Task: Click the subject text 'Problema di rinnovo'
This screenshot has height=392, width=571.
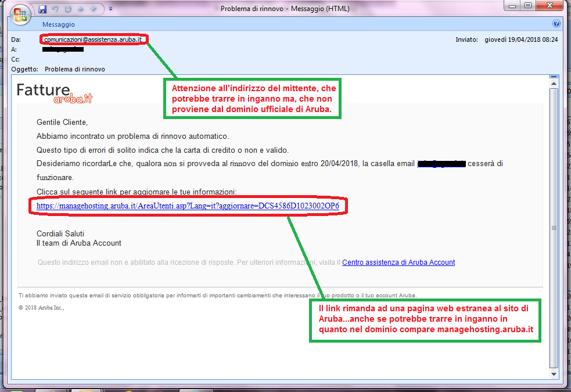Action: click(x=75, y=69)
